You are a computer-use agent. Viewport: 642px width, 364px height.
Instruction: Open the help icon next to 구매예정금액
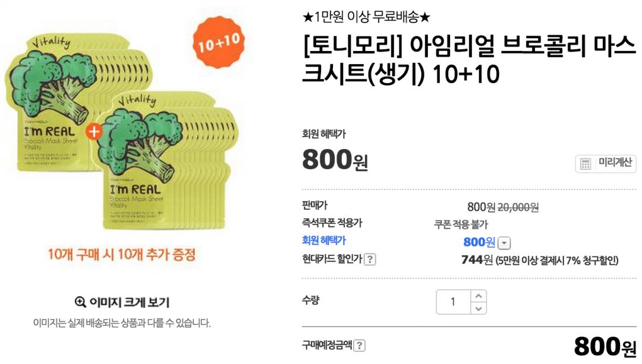359,346
